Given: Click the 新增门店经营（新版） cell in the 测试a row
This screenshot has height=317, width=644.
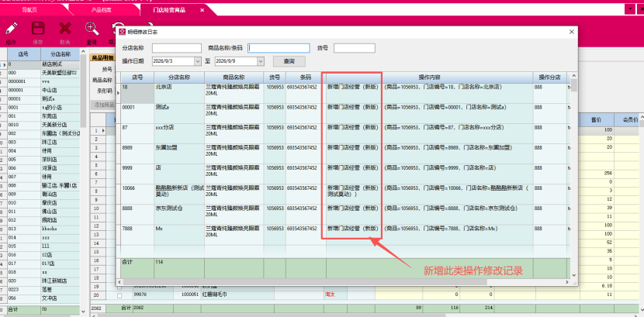Looking at the screenshot, I should point(353,107).
